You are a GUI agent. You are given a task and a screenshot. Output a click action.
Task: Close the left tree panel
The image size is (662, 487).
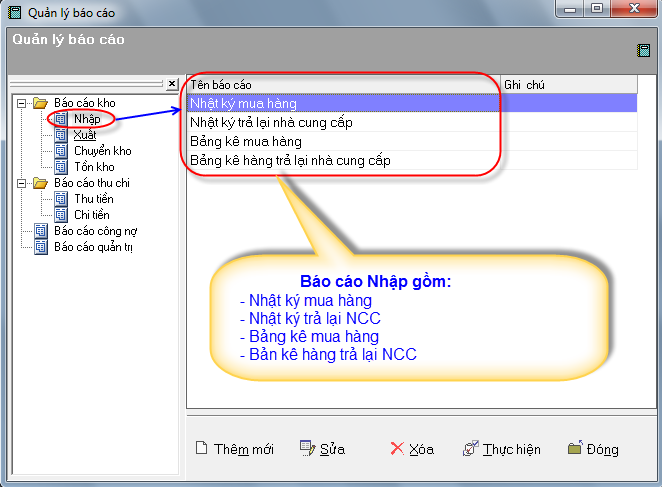172,84
